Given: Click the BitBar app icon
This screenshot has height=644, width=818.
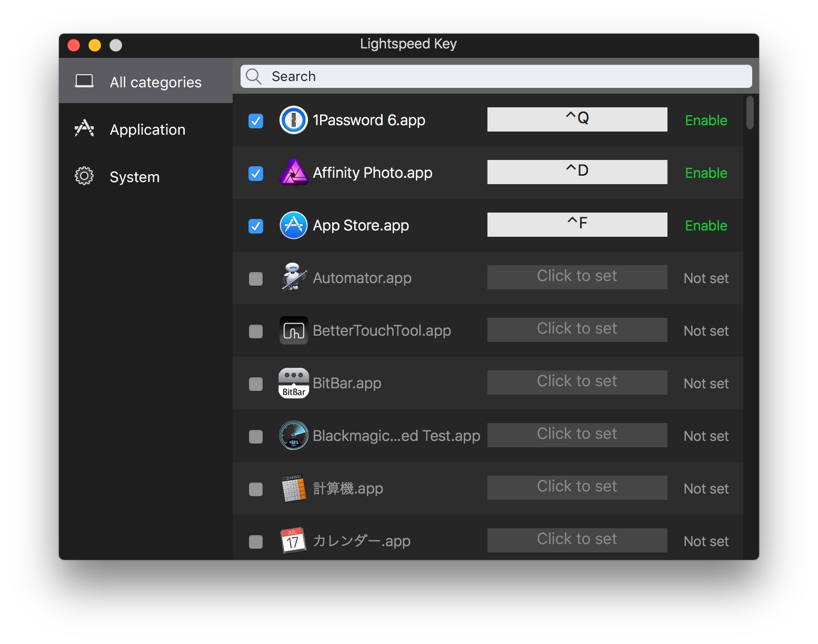Looking at the screenshot, I should click(x=294, y=383).
